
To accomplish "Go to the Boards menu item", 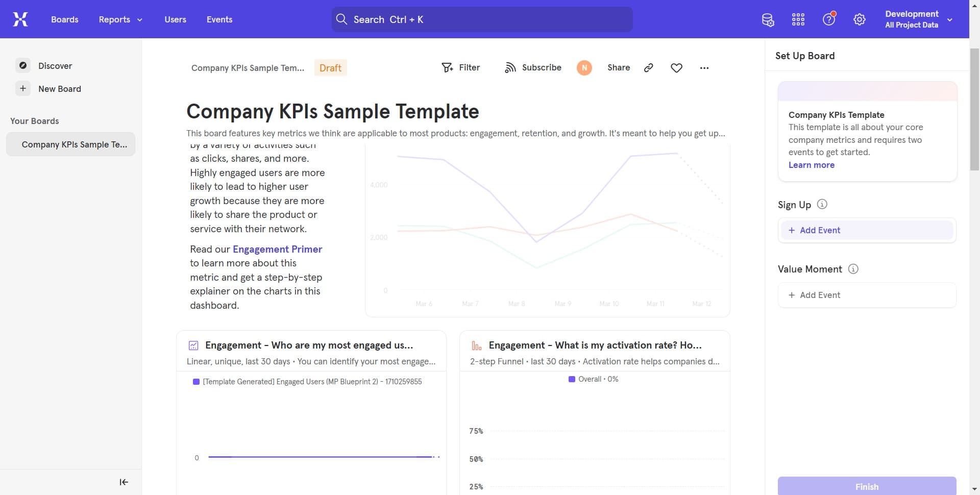I will click(64, 19).
